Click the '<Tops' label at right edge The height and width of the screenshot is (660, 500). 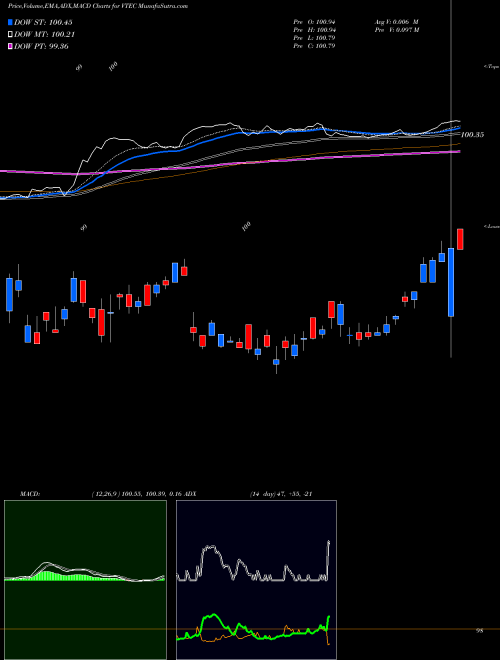pyautogui.click(x=492, y=67)
